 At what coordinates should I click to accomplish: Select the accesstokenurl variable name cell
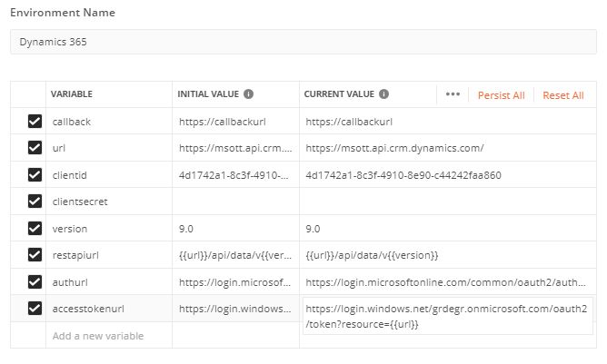coord(109,309)
